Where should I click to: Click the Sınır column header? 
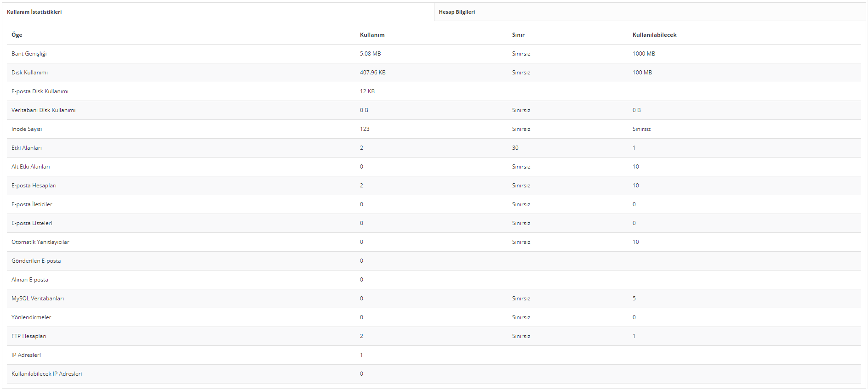(518, 35)
